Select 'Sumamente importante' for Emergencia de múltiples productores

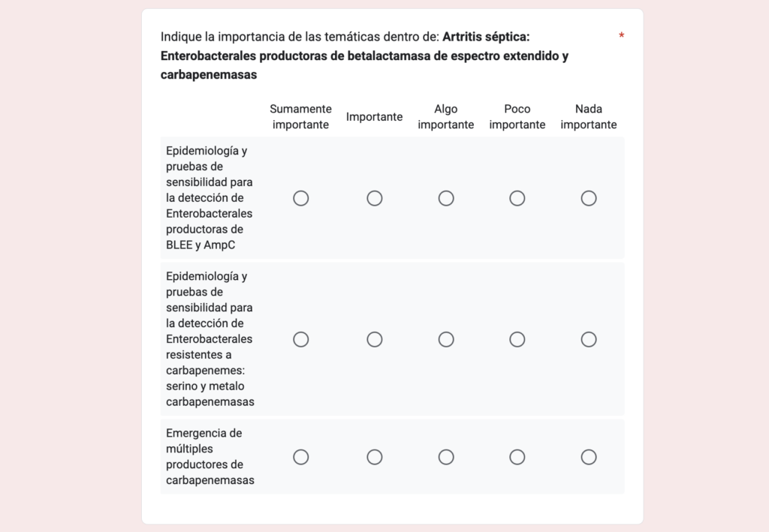301,457
